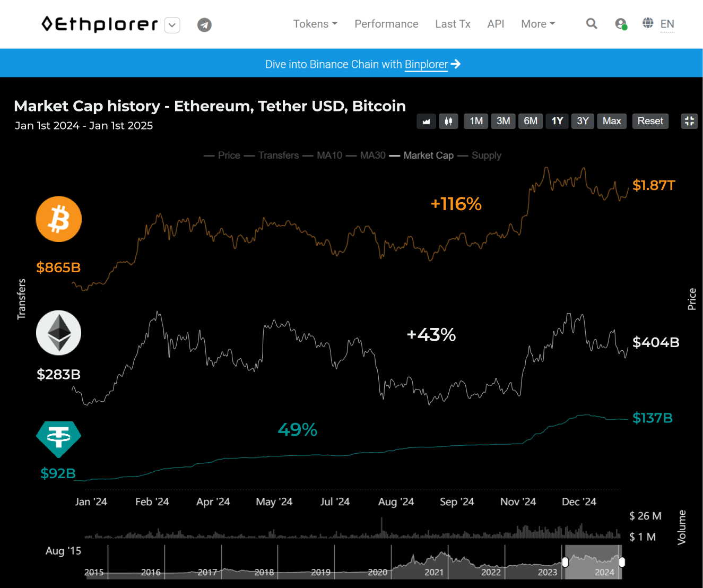Open the Last Tx page
703x588 pixels.
pos(453,24)
